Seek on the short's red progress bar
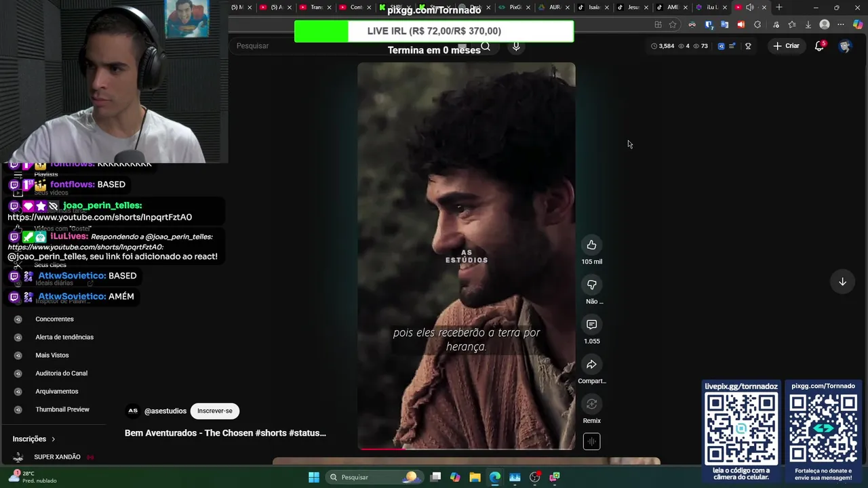This screenshot has height=488, width=868. [467, 448]
